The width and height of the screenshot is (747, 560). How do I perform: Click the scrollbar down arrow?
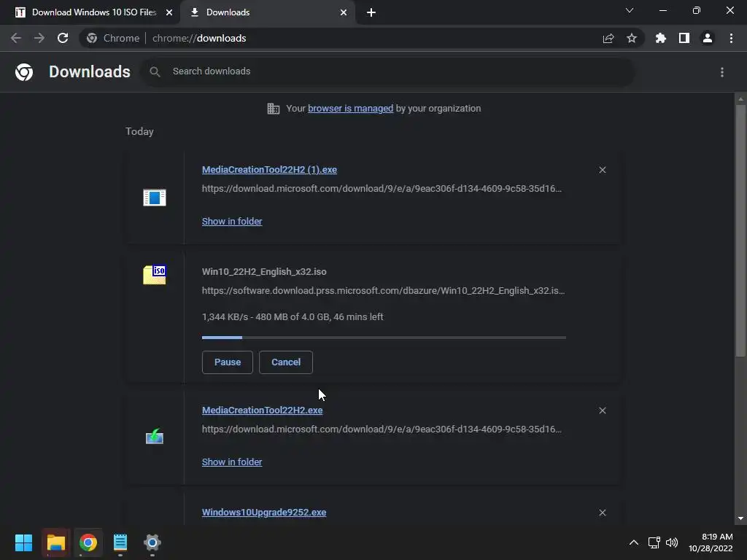740,518
